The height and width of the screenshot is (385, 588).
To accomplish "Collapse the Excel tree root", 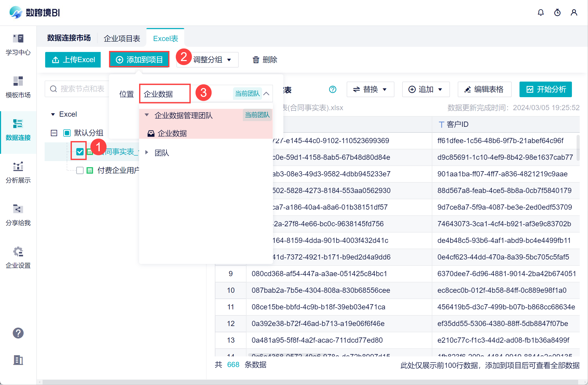I will point(53,114).
